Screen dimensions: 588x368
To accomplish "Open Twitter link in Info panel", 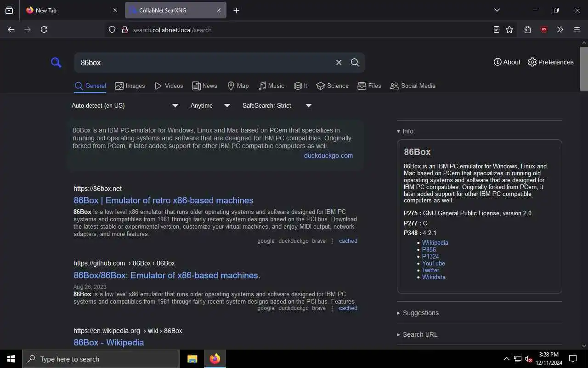I will coord(430,270).
